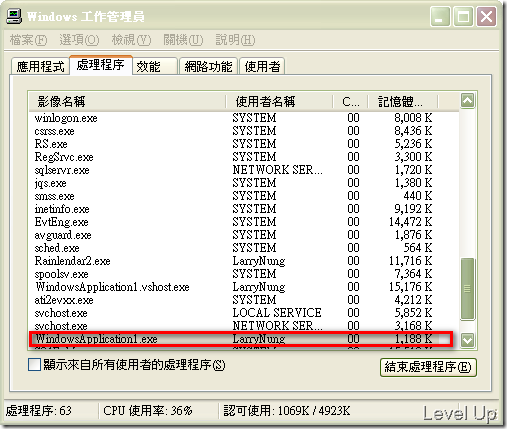Select the spoolsv.exe process row

pos(244,274)
